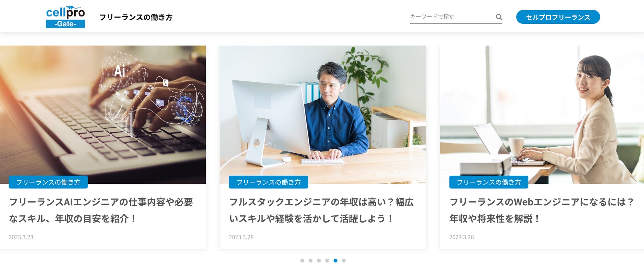Open the セルプロフリーランス button
The height and width of the screenshot is (273, 644).
click(558, 17)
